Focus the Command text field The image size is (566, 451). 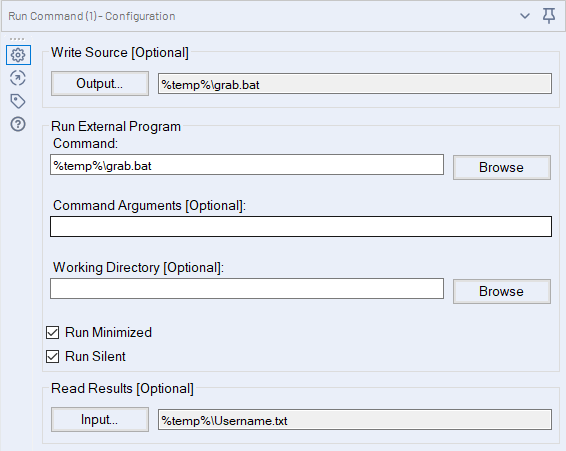pyautogui.click(x=247, y=165)
